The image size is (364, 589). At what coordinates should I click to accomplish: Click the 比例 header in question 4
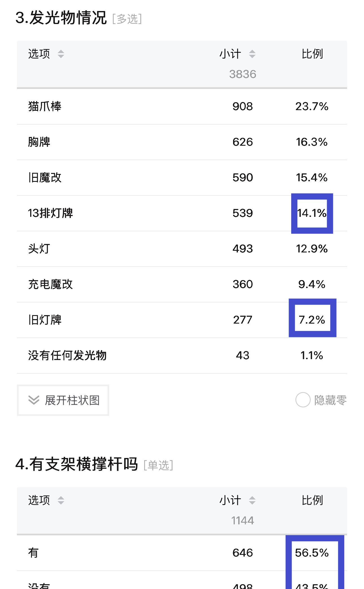(x=312, y=500)
